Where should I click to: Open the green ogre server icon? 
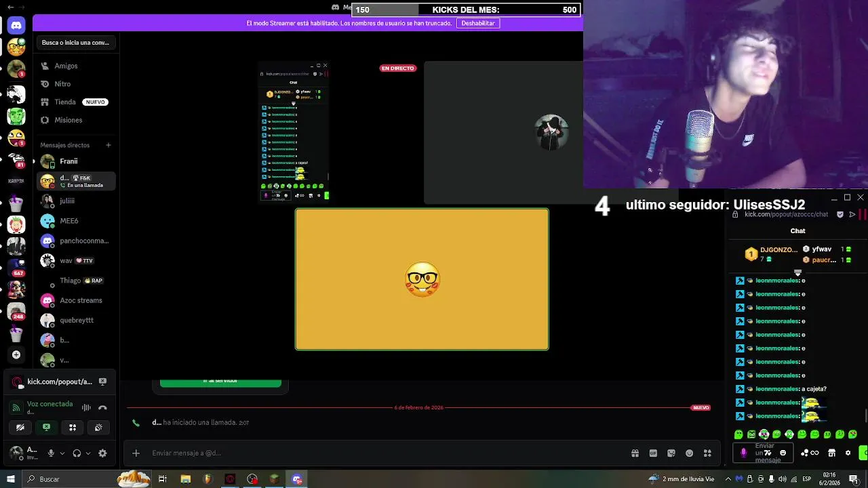pos(16,116)
